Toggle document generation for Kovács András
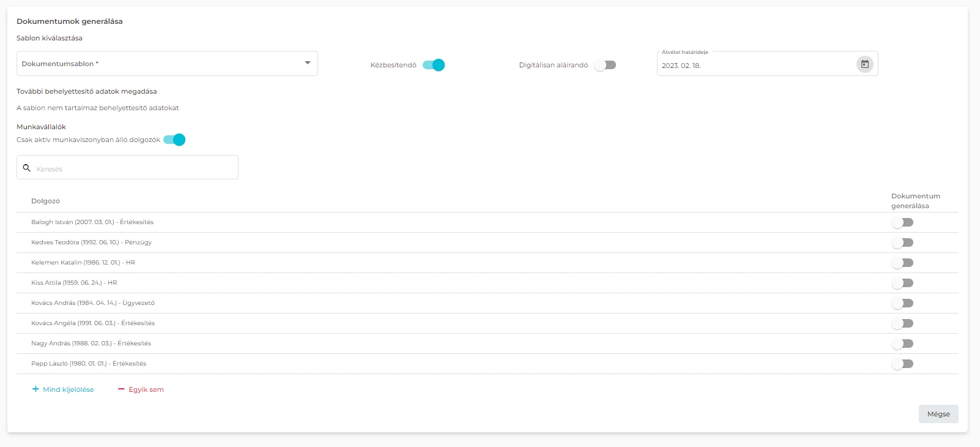 tap(902, 303)
